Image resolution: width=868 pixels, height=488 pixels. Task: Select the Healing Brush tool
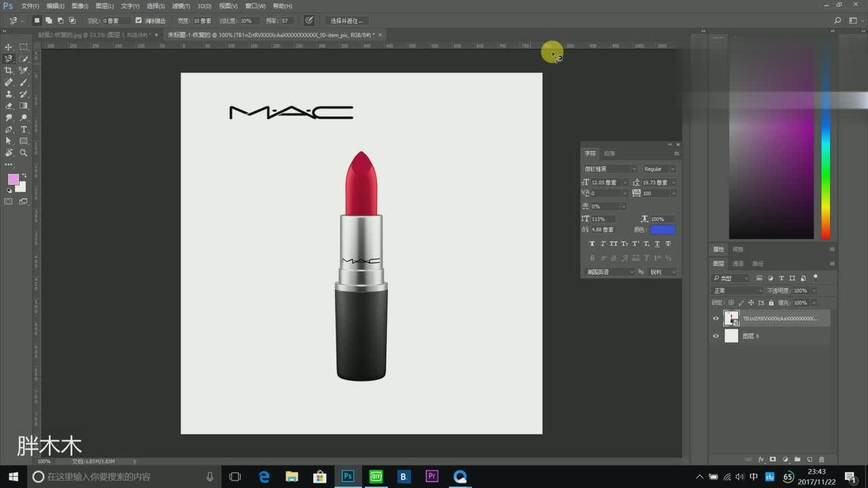pyautogui.click(x=9, y=82)
